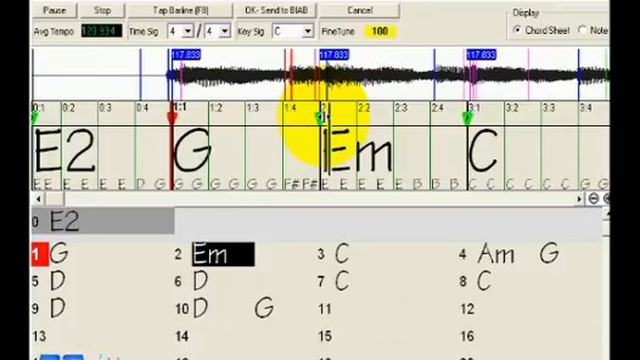Select highlighted Em in bar 2
The image size is (640, 360).
(223, 254)
